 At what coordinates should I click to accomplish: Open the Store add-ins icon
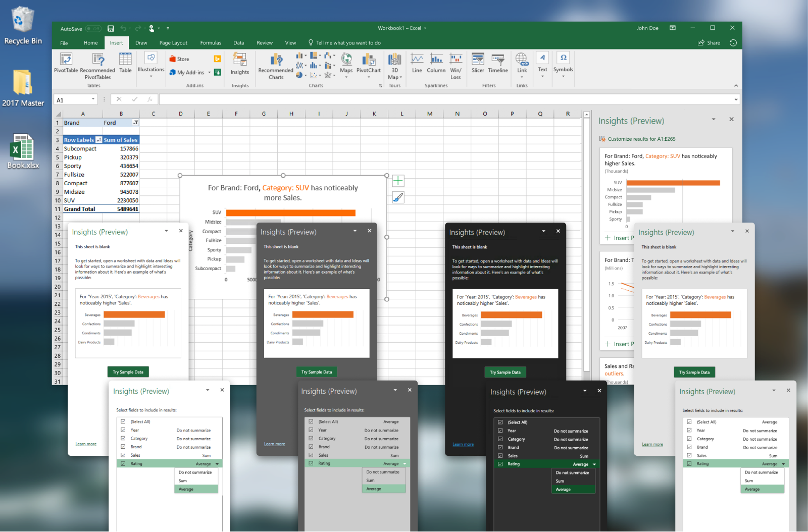point(173,59)
